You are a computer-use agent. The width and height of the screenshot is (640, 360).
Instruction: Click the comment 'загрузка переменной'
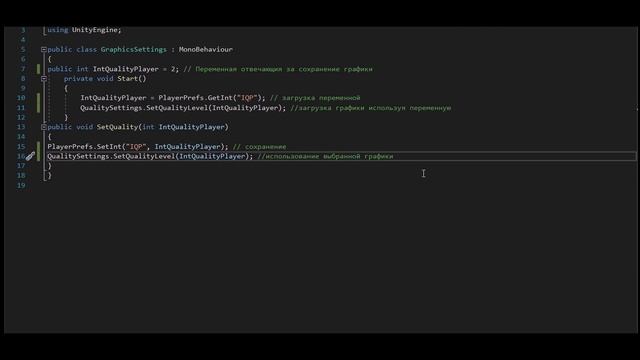click(x=321, y=98)
